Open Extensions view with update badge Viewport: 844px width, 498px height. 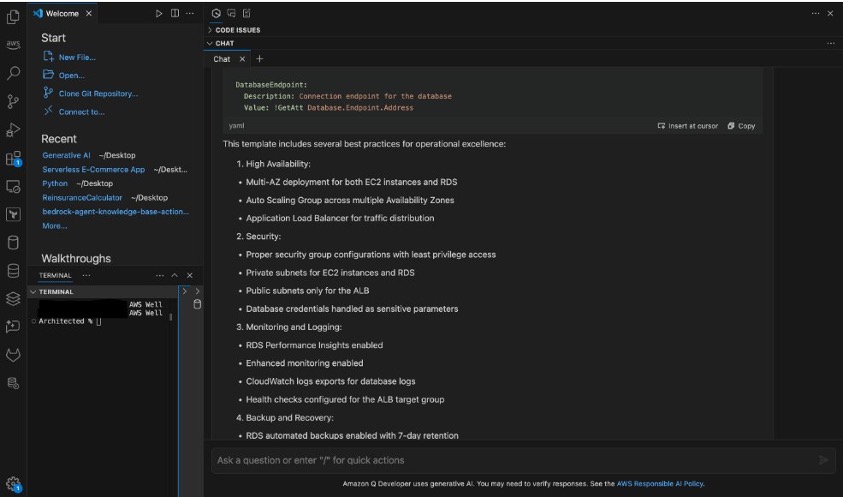(x=13, y=158)
